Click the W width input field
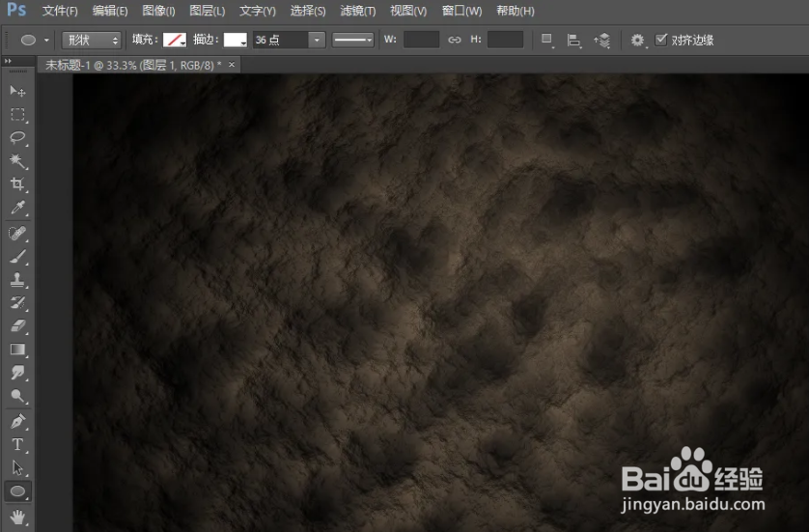This screenshot has height=532, width=809. [421, 40]
